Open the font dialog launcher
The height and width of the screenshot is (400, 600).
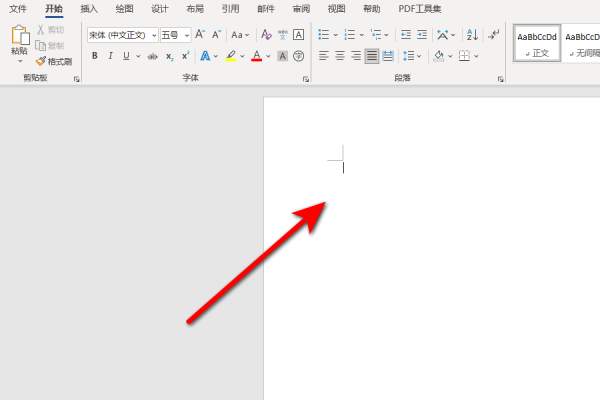(x=306, y=79)
